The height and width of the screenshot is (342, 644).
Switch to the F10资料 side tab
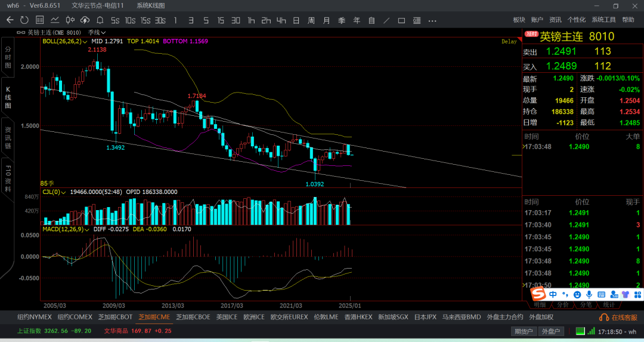click(x=8, y=179)
